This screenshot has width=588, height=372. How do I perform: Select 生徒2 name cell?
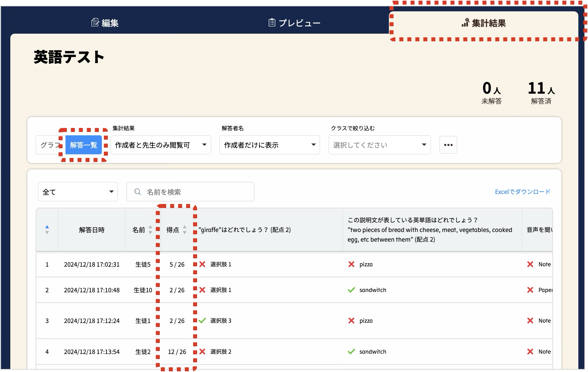click(x=143, y=352)
